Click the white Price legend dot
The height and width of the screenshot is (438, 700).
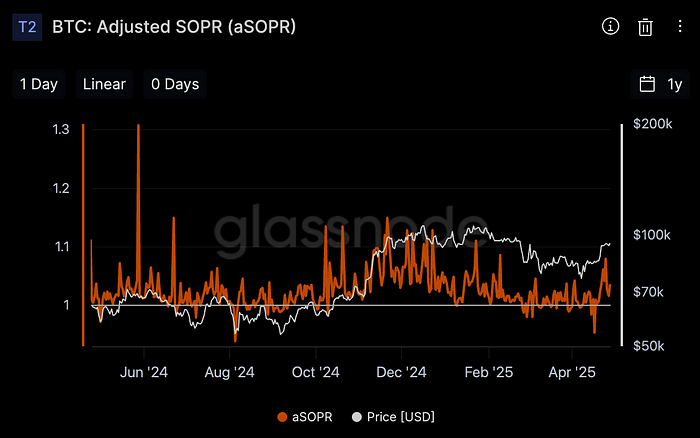coord(357,417)
